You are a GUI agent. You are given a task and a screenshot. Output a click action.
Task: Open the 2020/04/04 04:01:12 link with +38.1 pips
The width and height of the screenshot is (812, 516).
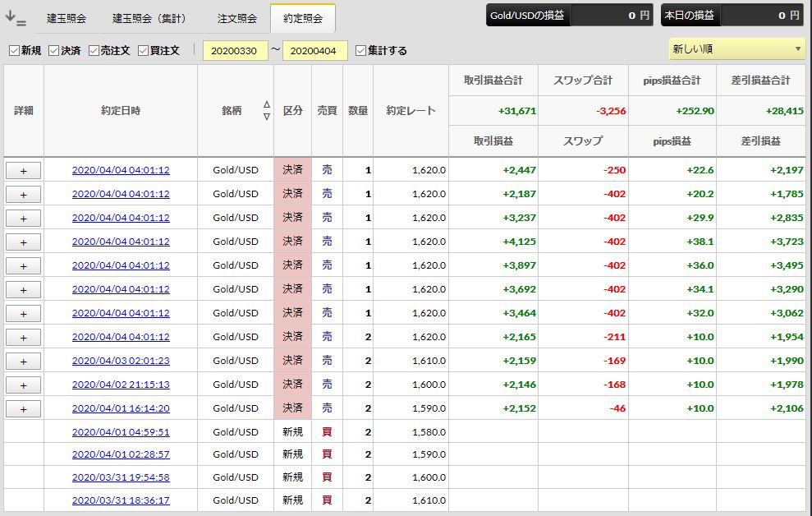tap(121, 242)
